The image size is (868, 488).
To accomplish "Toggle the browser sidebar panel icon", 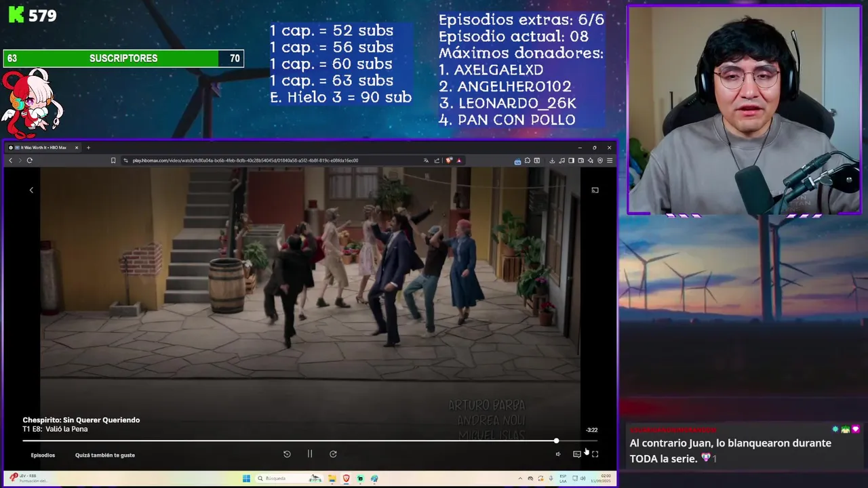I will point(571,161).
